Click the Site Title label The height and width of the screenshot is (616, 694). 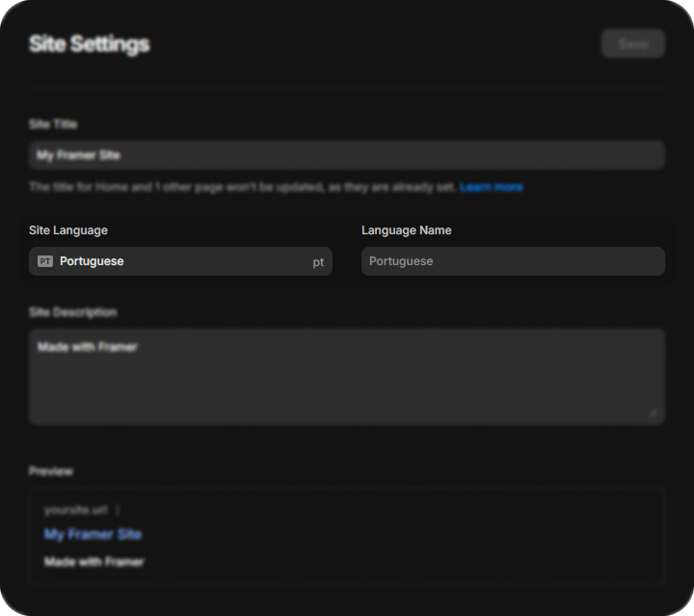coord(53,124)
